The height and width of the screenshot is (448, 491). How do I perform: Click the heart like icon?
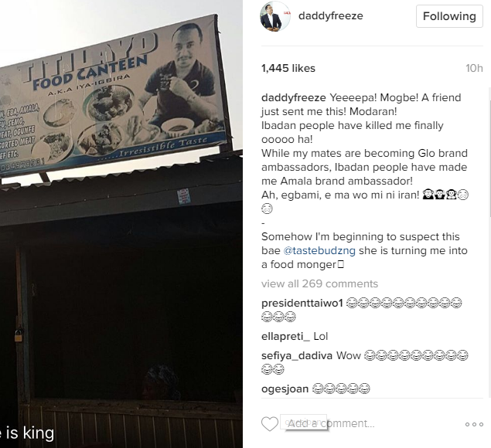(x=270, y=424)
